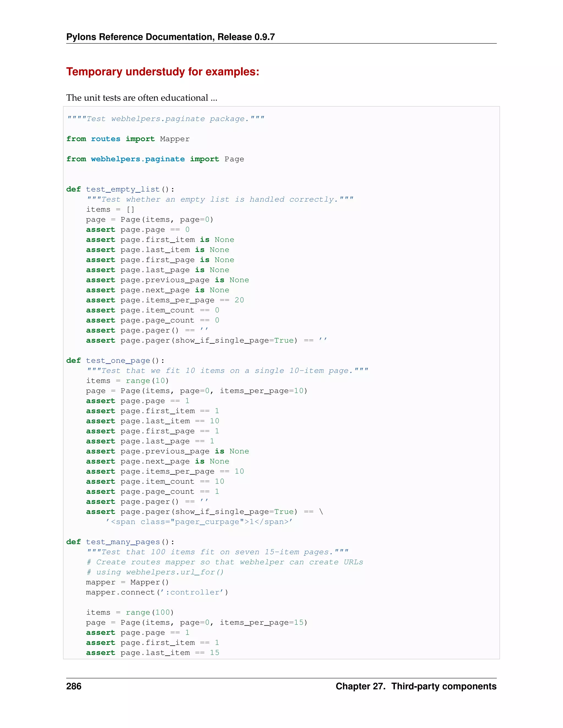Click 'assert page.page_count == 1'
This screenshot has height=728, width=563.
click(153, 491)
